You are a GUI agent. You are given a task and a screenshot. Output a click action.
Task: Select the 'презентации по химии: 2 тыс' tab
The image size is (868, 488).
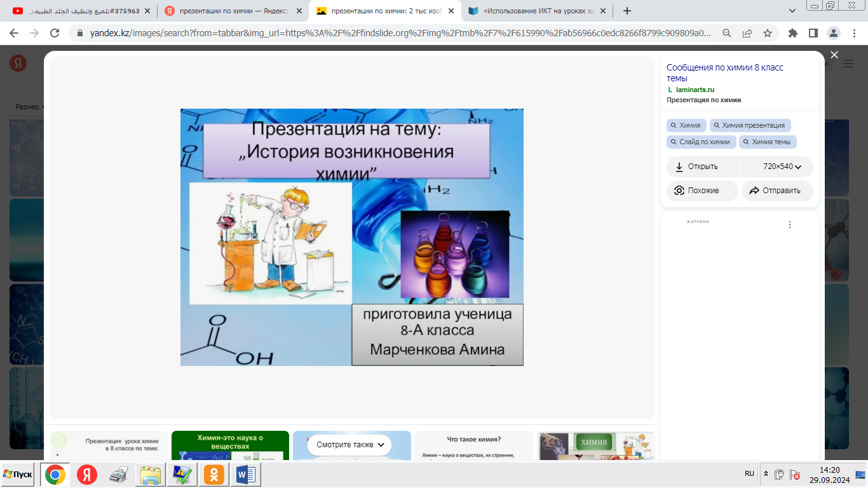point(384,11)
